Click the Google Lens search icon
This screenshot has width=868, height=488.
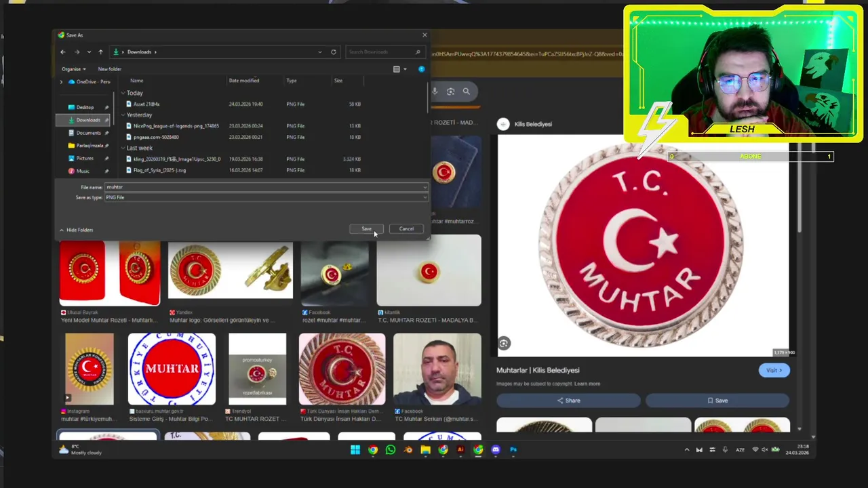(450, 91)
